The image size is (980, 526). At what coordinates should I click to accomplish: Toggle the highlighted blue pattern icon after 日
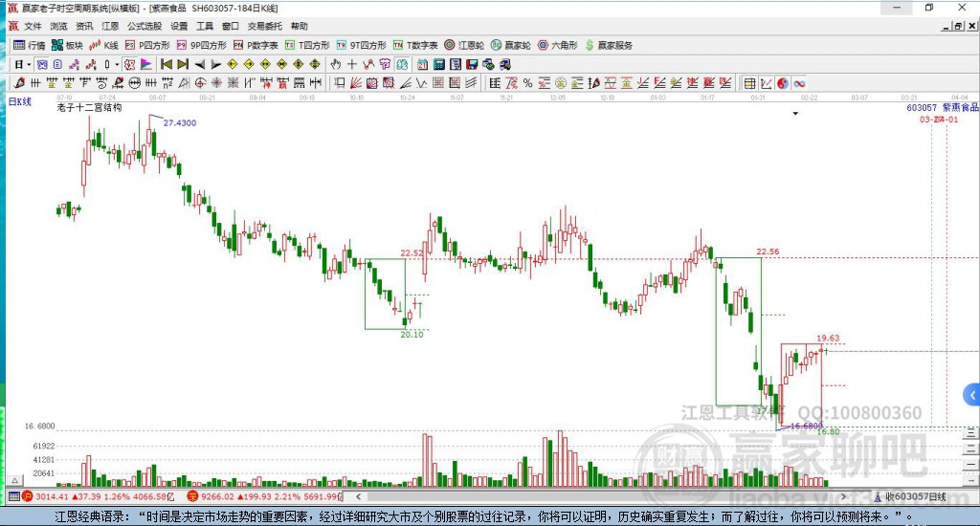[41, 64]
